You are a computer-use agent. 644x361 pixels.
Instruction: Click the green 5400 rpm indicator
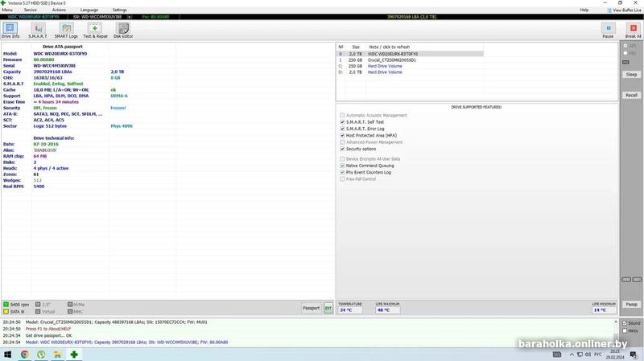click(x=6, y=305)
